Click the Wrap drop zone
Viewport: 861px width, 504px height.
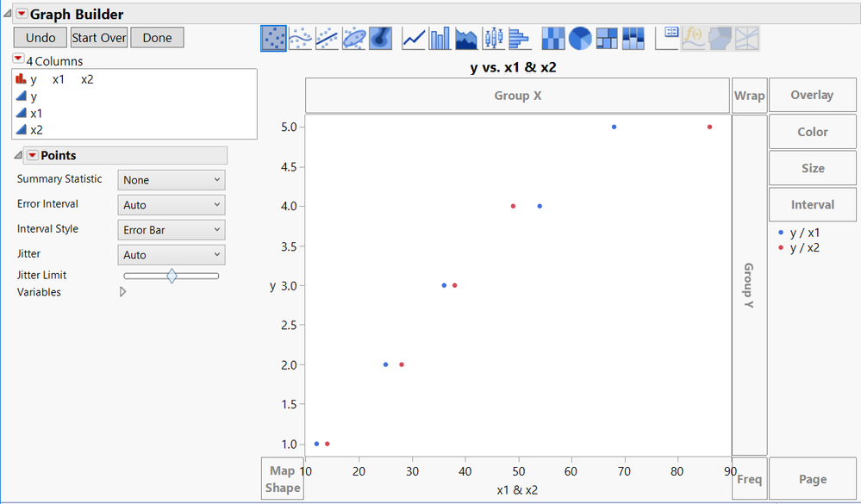click(750, 96)
